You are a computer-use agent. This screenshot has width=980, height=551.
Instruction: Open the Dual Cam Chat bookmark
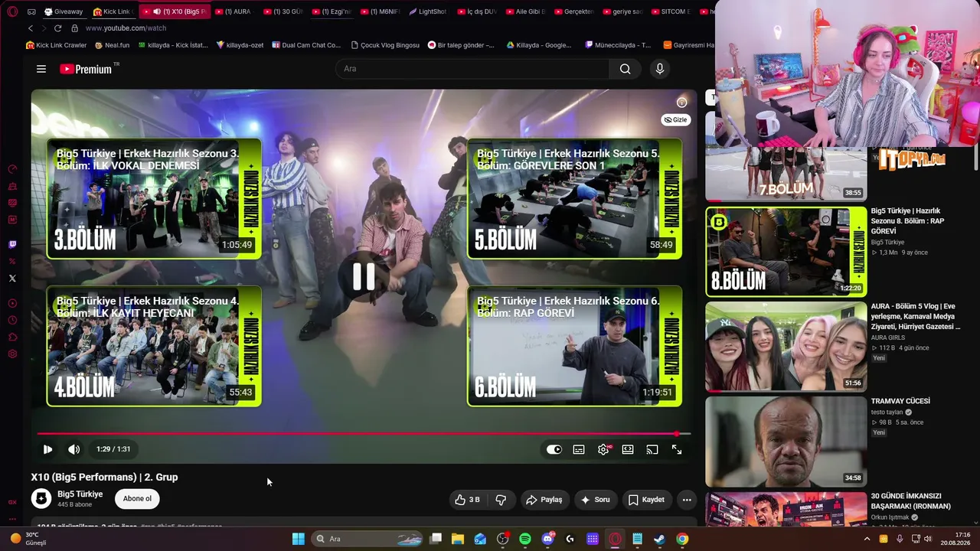pyautogui.click(x=306, y=45)
